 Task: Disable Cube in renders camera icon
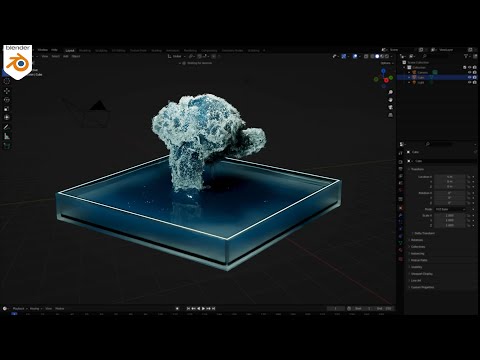[474, 77]
